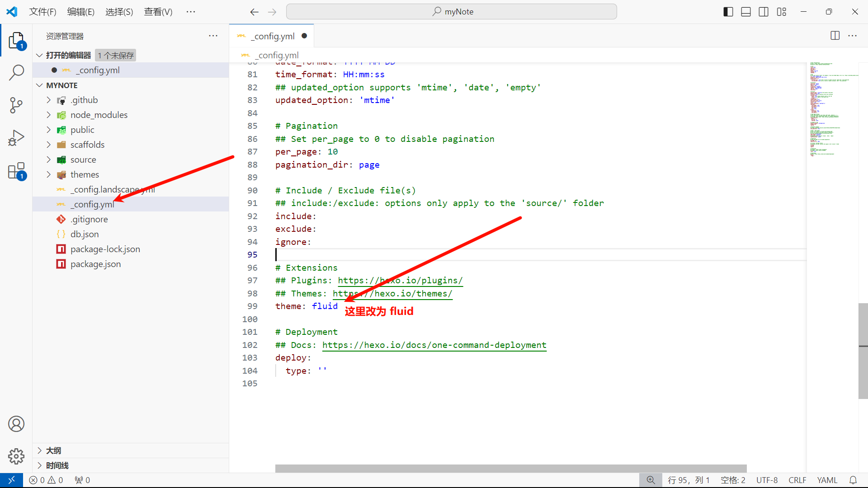This screenshot has width=868, height=488.
Task: Split the editor to the right
Action: coord(835,36)
